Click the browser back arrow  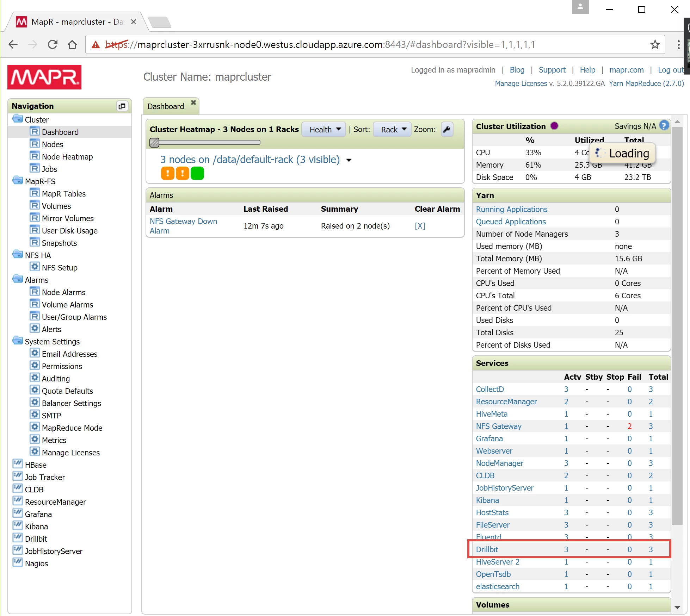[x=13, y=44]
